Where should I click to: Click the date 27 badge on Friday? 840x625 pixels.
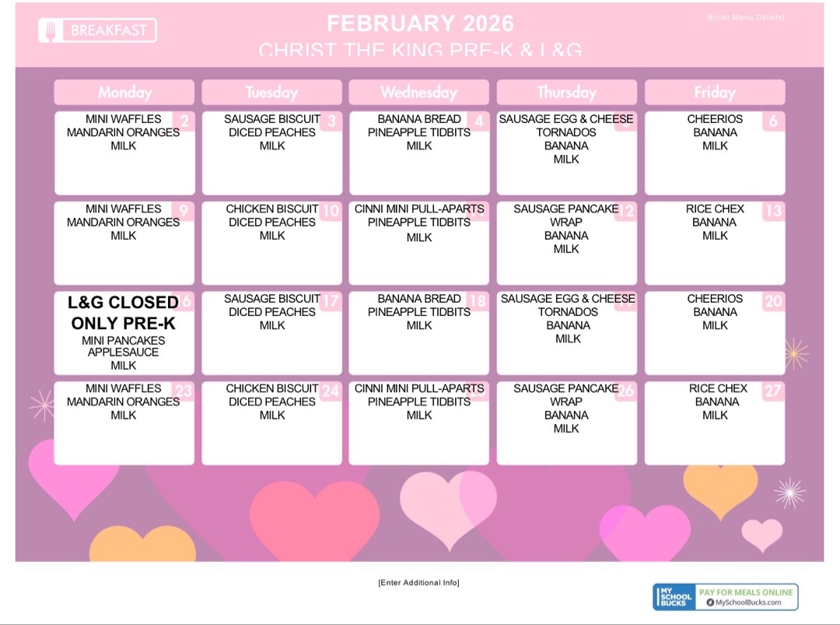[x=772, y=391]
